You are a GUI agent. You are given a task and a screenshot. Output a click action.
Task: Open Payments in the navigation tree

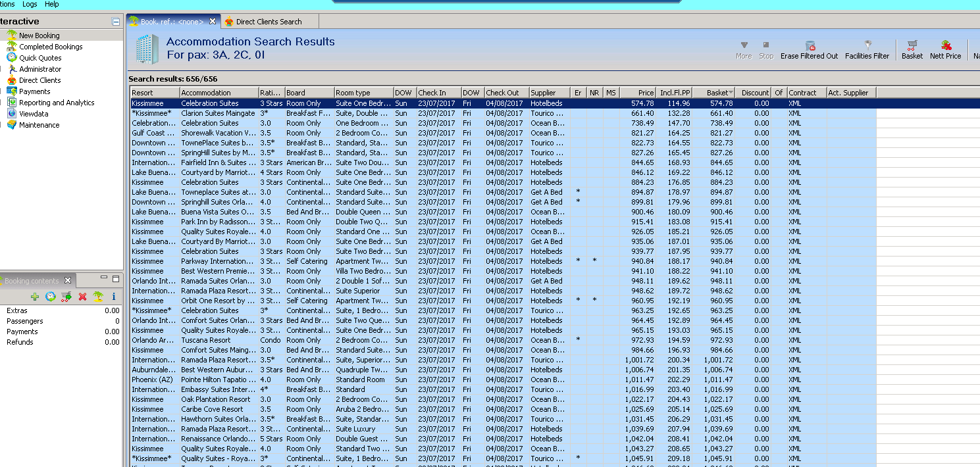click(x=34, y=91)
